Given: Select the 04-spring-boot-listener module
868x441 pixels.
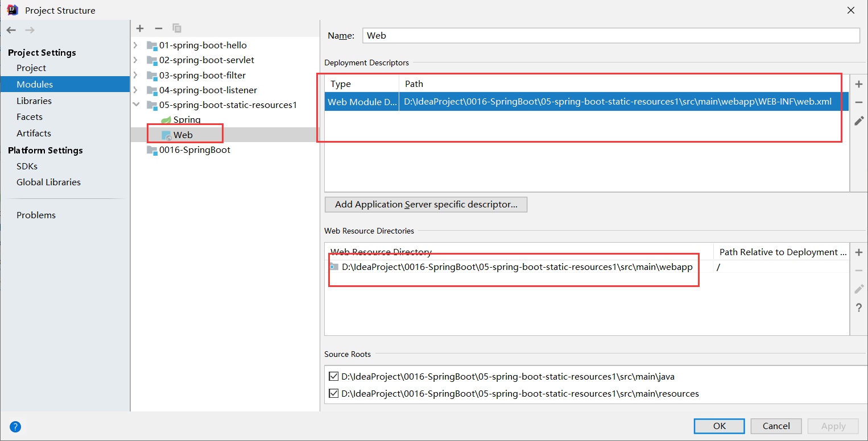Looking at the screenshot, I should pos(208,90).
